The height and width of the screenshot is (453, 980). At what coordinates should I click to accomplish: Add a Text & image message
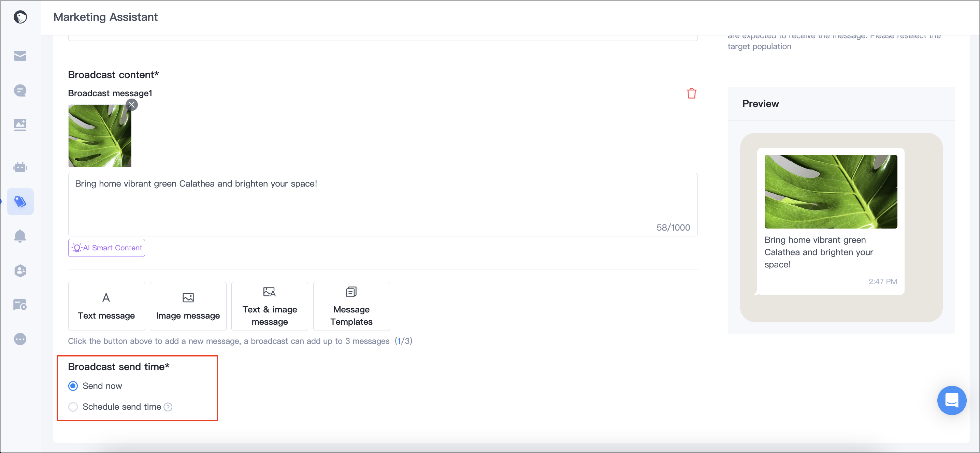(270, 306)
